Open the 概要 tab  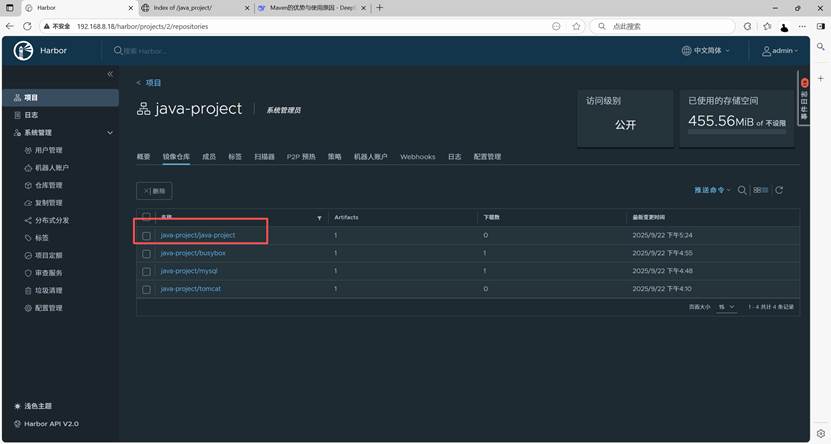click(144, 157)
